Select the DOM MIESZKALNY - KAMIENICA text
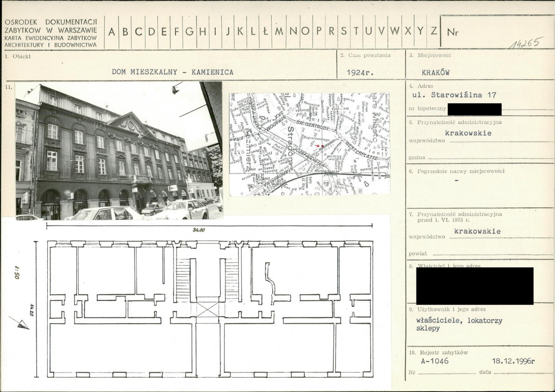 pyautogui.click(x=173, y=72)
